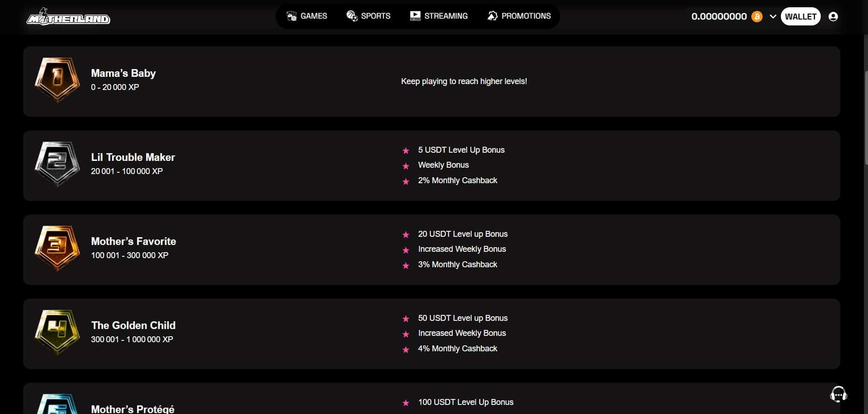Open the Games menu
Screen dimensions: 868x414
click(x=307, y=16)
